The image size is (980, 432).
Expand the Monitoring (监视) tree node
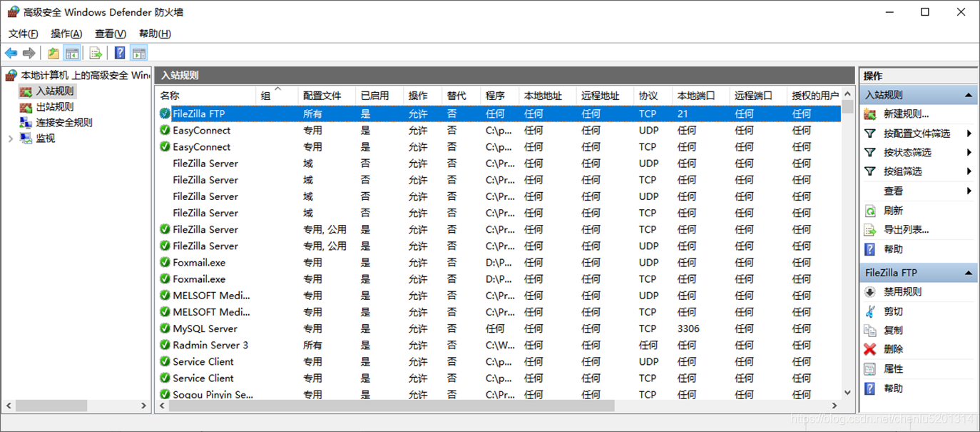tap(10, 139)
